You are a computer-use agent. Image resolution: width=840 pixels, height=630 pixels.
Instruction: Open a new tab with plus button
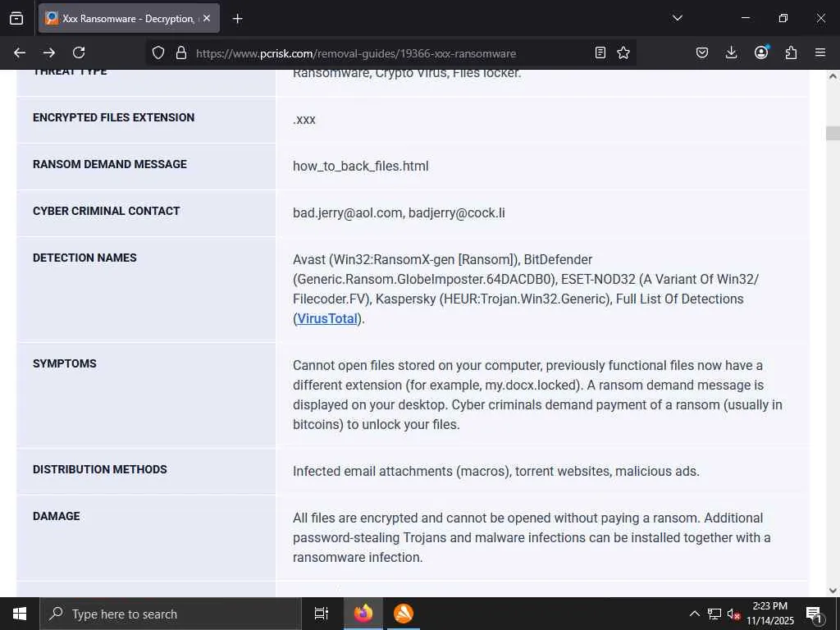pos(237,19)
